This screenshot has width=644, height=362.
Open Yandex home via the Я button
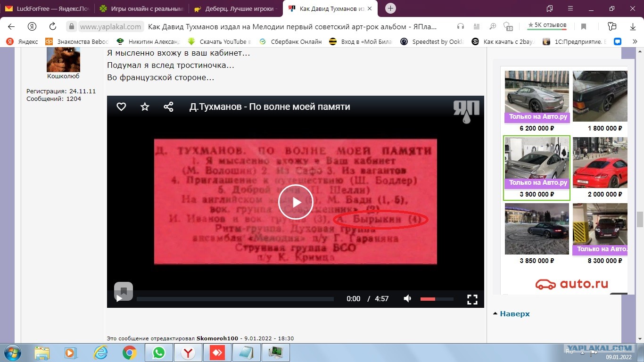(32, 26)
